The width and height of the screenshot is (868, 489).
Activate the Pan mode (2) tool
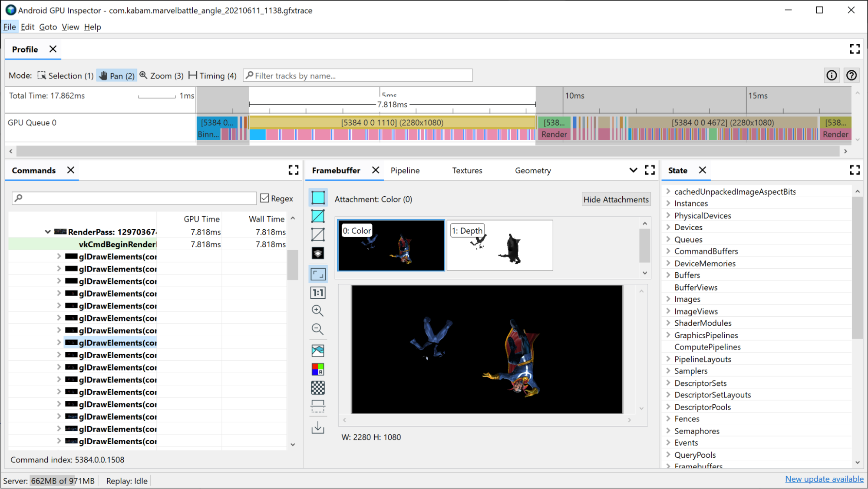(116, 76)
